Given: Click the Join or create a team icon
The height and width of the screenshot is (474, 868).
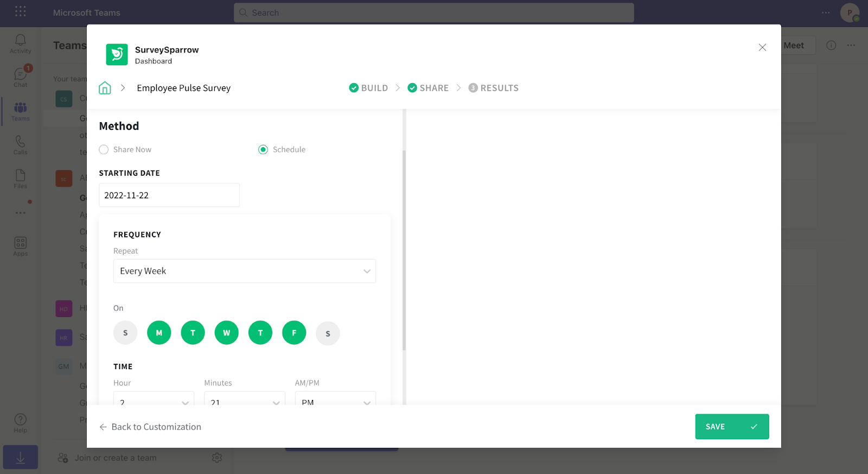Looking at the screenshot, I should tap(63, 458).
